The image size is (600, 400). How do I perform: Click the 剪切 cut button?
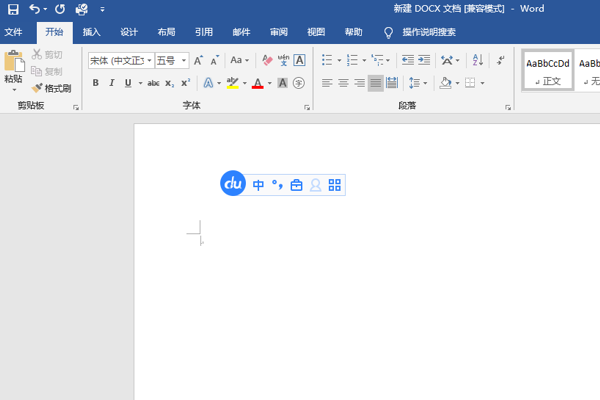tap(47, 55)
